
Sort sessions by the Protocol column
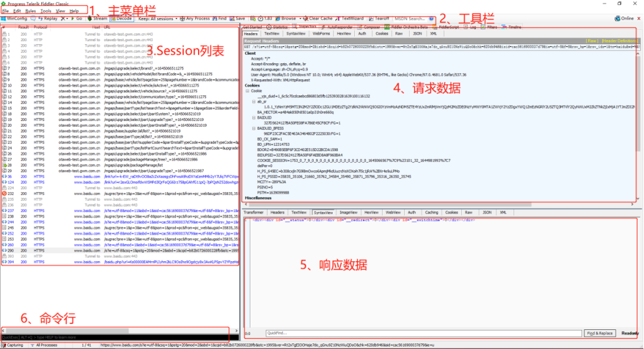40,28
